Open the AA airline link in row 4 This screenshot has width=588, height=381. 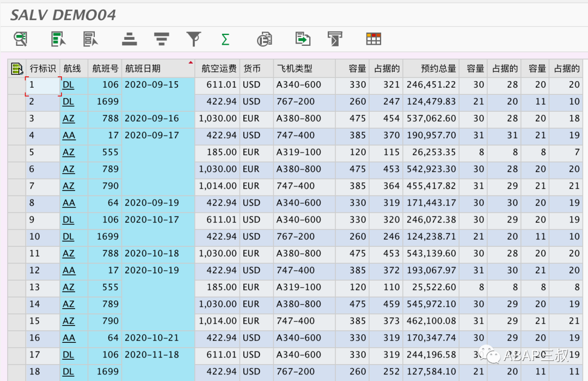point(69,136)
